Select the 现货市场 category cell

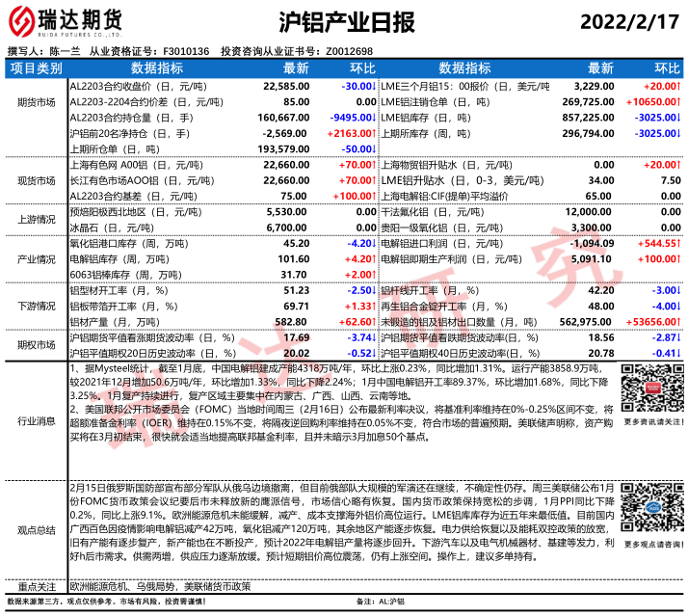pyautogui.click(x=36, y=180)
